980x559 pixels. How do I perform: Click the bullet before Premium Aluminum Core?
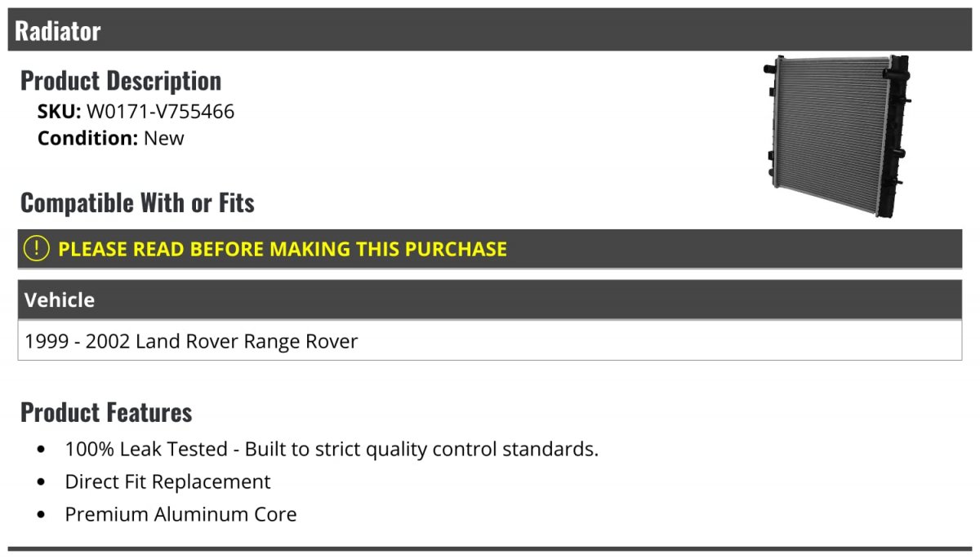point(42,515)
